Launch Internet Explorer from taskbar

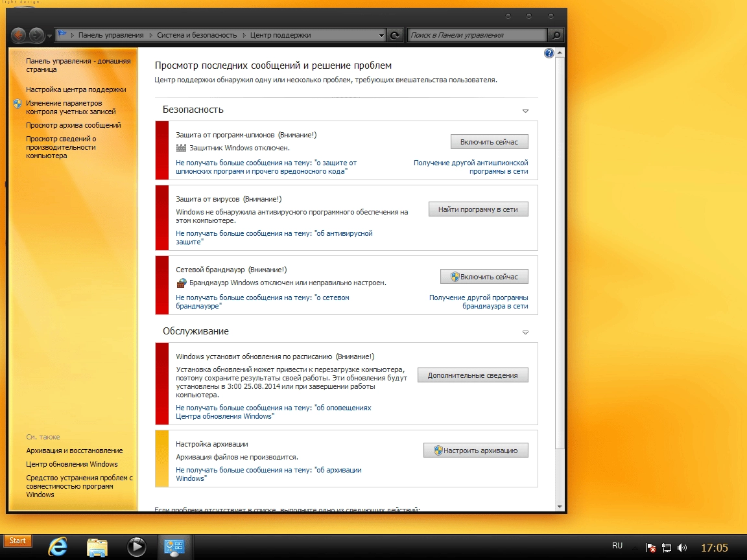point(58,547)
